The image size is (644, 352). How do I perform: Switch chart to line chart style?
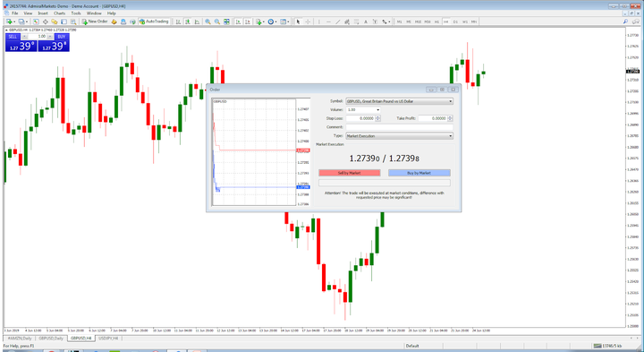(197, 21)
